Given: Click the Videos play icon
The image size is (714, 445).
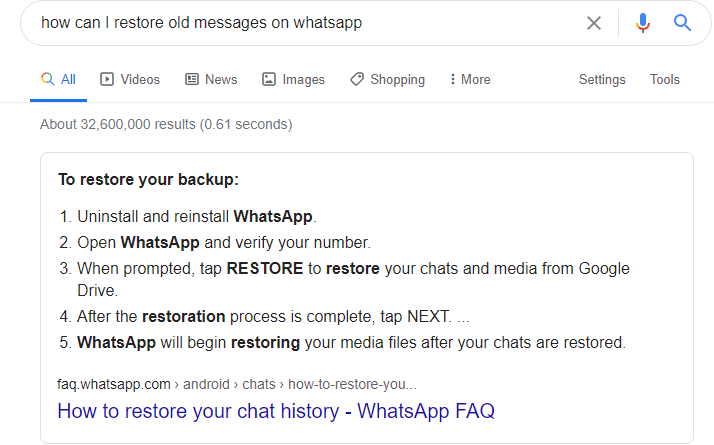Looking at the screenshot, I should pos(107,79).
